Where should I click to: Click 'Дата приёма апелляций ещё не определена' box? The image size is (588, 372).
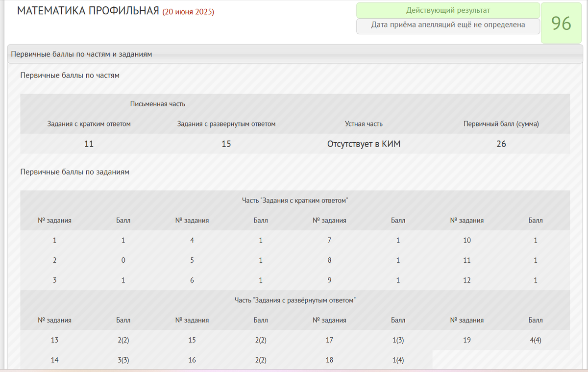coord(448,25)
